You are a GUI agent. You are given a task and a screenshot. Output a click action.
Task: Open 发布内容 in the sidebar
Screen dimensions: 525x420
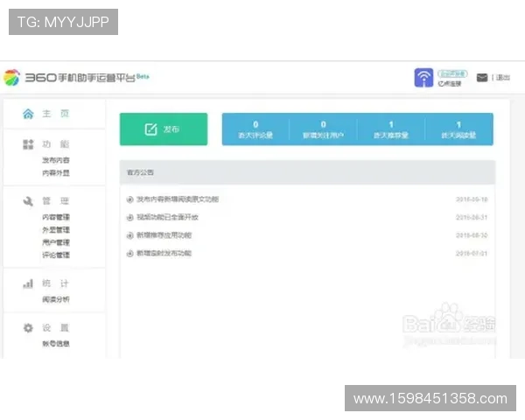56,160
